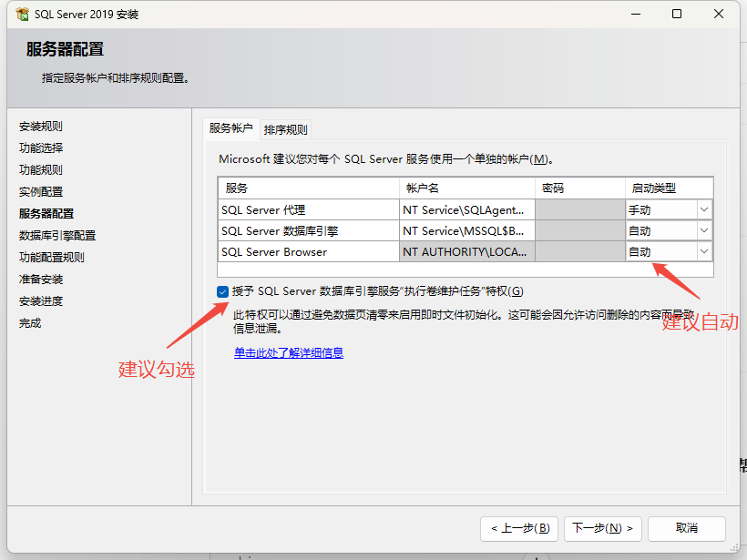This screenshot has width=747, height=560.
Task: Click the SQL Server 数据库引擎 service cell
Action: pos(309,231)
